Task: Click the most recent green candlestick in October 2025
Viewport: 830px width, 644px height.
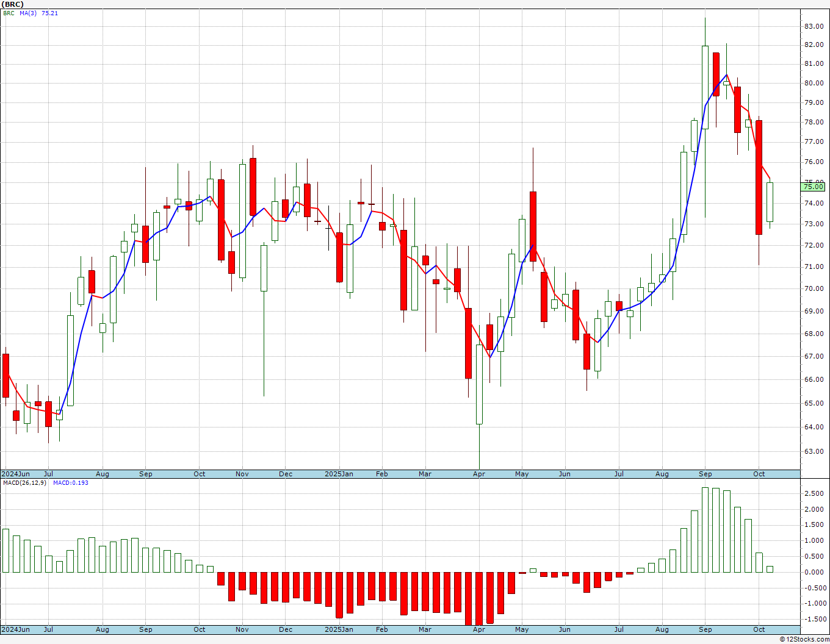Action: click(x=770, y=202)
